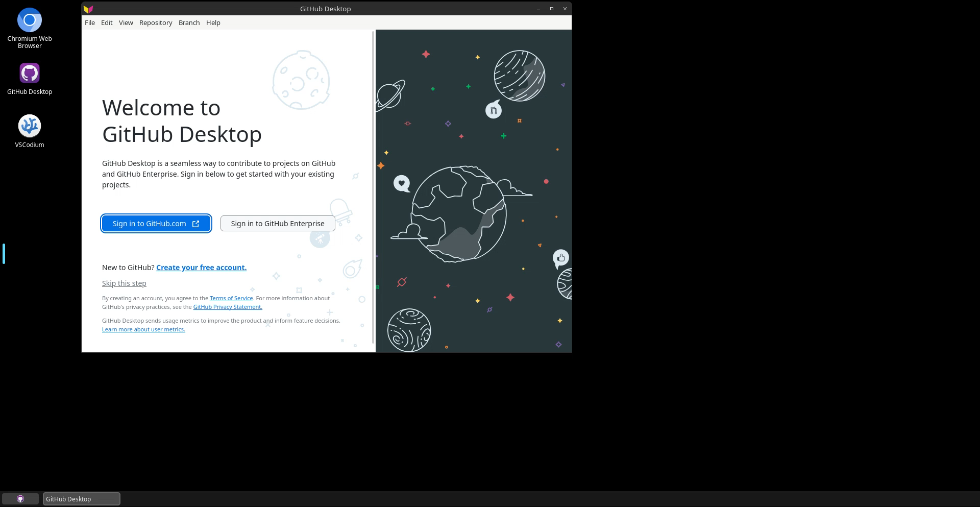Viewport: 980px width, 507px height.
Task: Click the small GitHub icon button in taskbar
Action: coord(20,499)
